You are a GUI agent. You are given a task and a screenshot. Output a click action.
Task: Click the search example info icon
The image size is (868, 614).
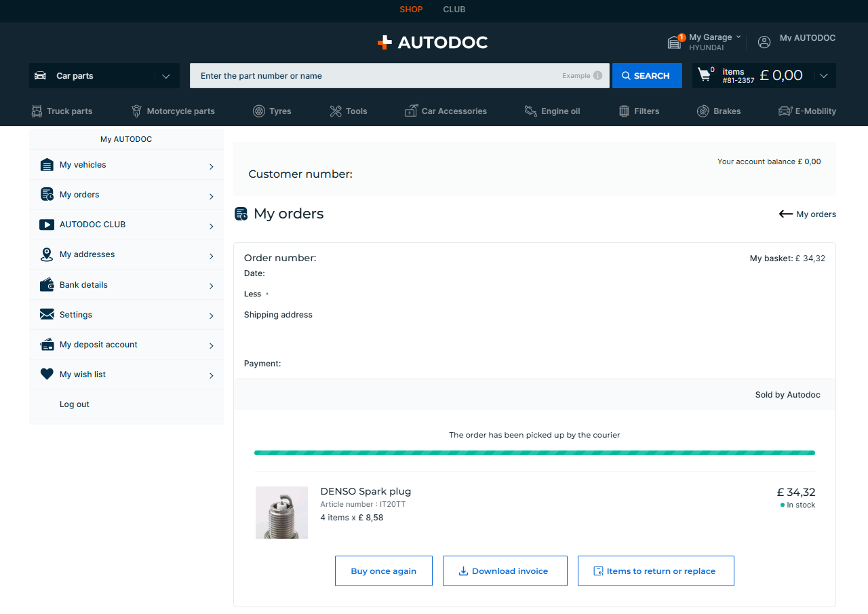pyautogui.click(x=597, y=75)
